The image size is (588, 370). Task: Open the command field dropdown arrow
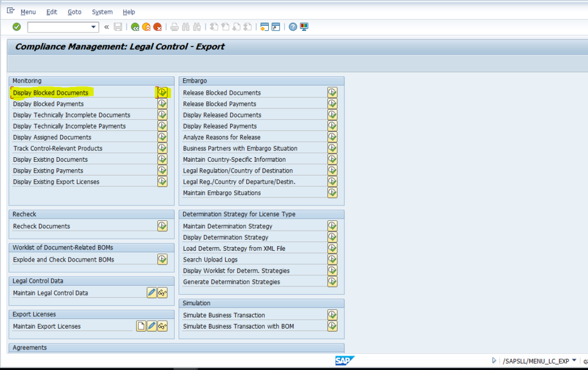(x=94, y=27)
